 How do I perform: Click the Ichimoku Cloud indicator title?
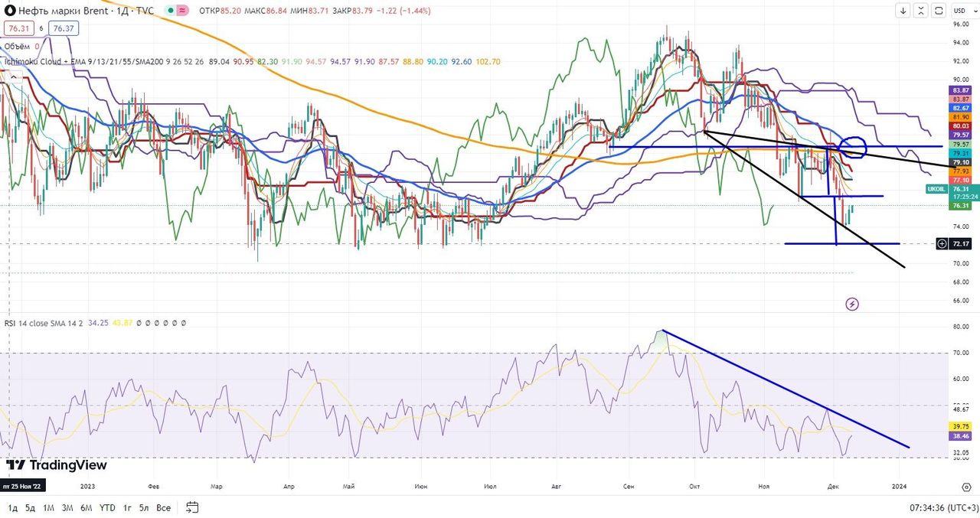click(x=44, y=61)
